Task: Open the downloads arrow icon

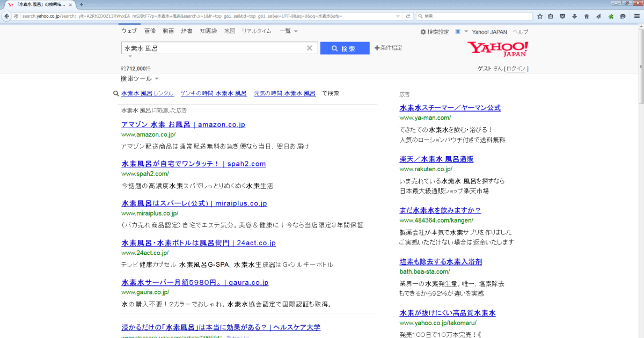Action: click(574, 16)
